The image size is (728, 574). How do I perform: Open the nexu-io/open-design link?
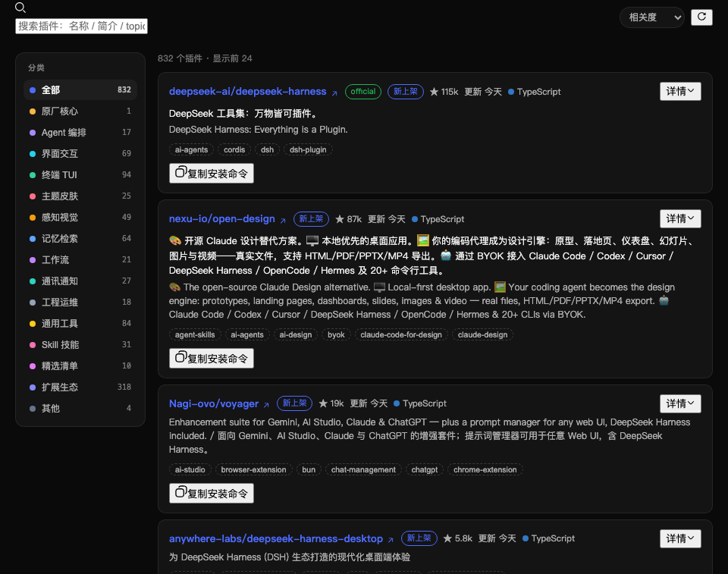tap(227, 218)
